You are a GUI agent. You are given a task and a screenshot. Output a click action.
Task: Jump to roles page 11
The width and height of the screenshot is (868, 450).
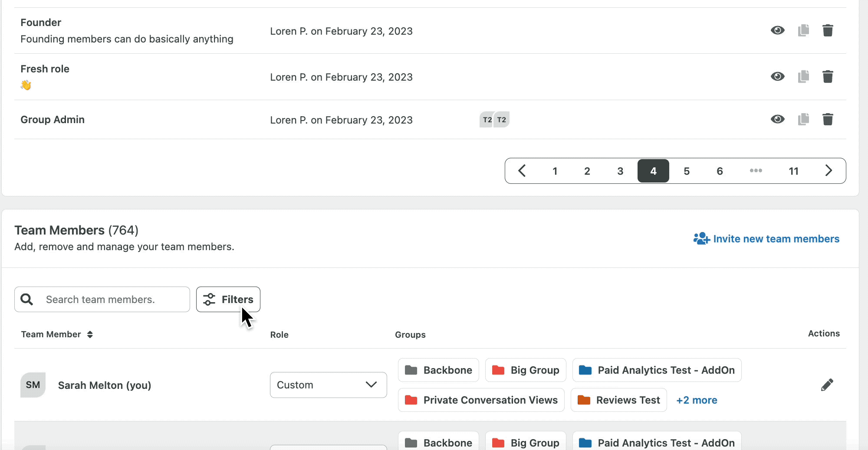pos(794,171)
